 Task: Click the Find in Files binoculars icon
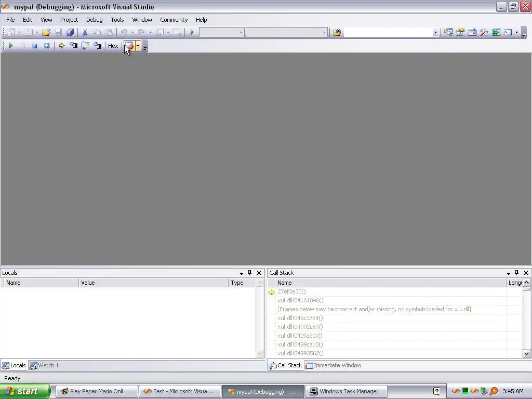[x=337, y=32]
